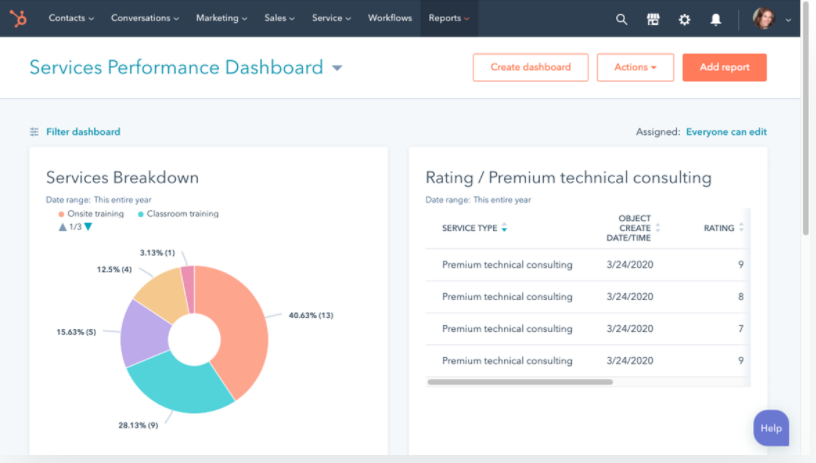This screenshot has height=463, width=816.
Task: Click Everyone can edit link
Action: coord(726,132)
